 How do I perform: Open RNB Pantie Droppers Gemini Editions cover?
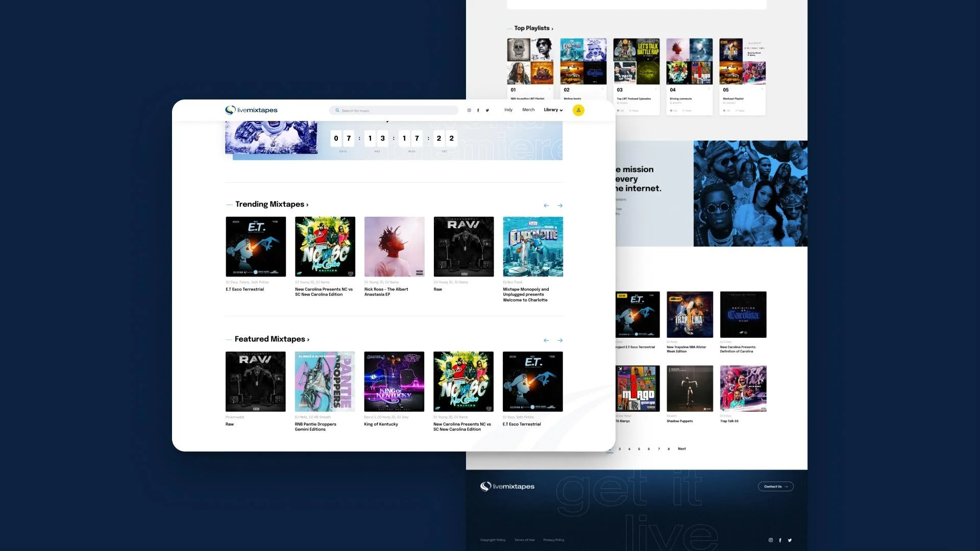click(325, 382)
